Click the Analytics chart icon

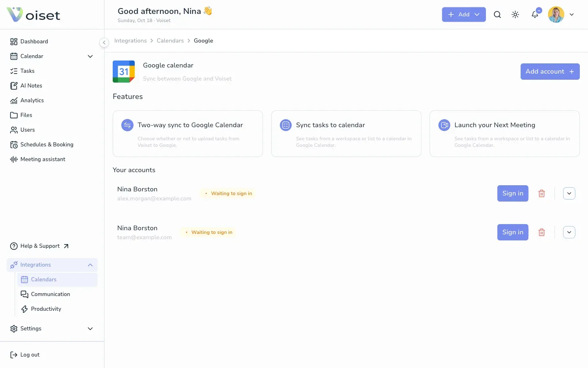(x=14, y=100)
